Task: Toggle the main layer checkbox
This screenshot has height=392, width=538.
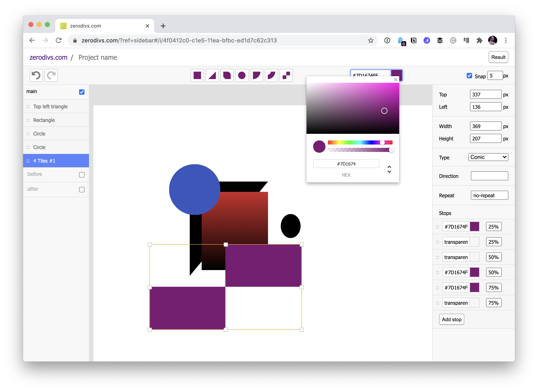Action: 82,92
